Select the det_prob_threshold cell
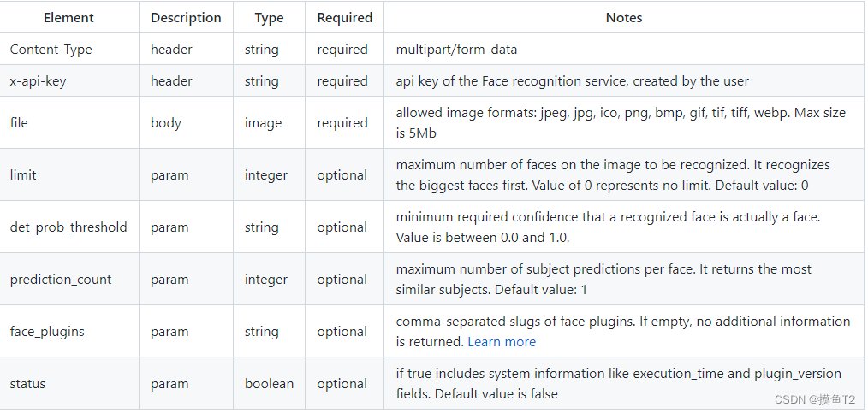This screenshot has width=868, height=413. click(x=68, y=227)
